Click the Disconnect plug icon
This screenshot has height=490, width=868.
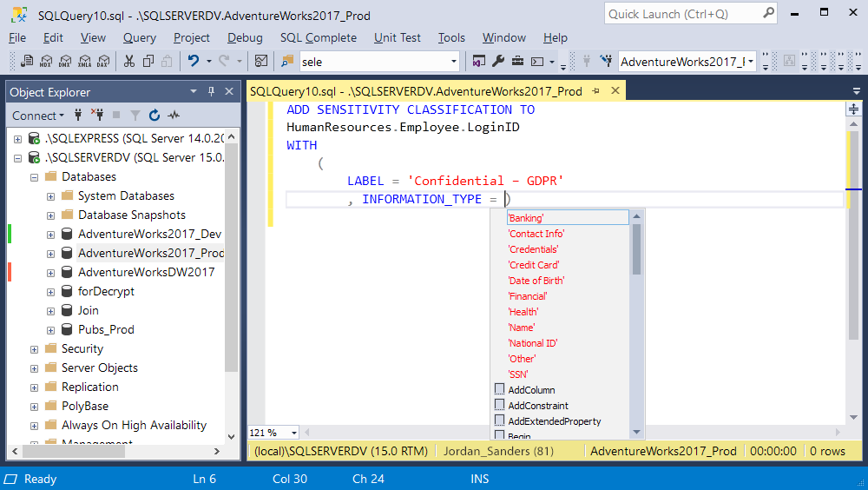[x=97, y=115]
